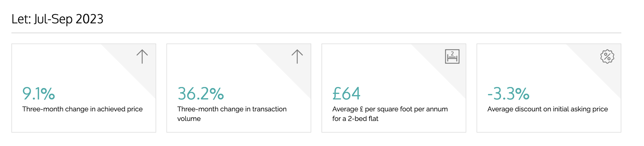
Task: Click the percent discount badge icon
Action: pos(607,56)
